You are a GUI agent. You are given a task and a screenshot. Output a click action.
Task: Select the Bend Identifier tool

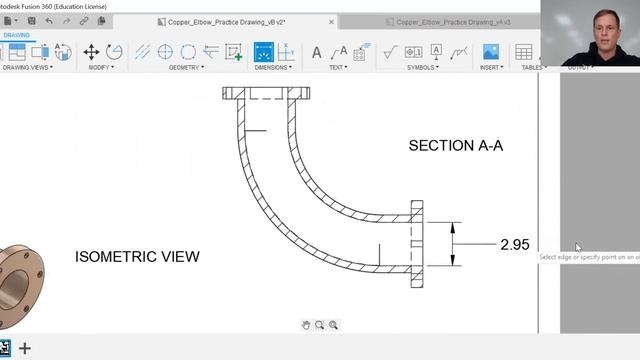(x=362, y=52)
